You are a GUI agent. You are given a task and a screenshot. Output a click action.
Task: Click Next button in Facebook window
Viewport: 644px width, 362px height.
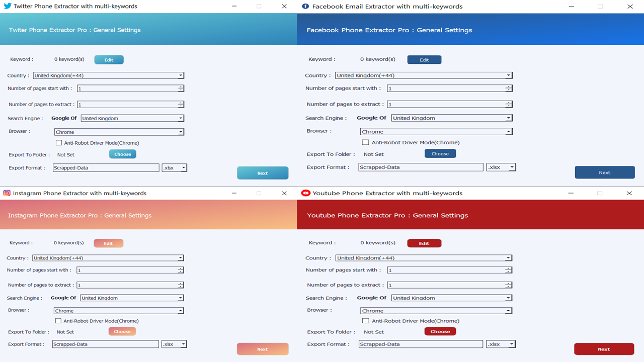(605, 172)
